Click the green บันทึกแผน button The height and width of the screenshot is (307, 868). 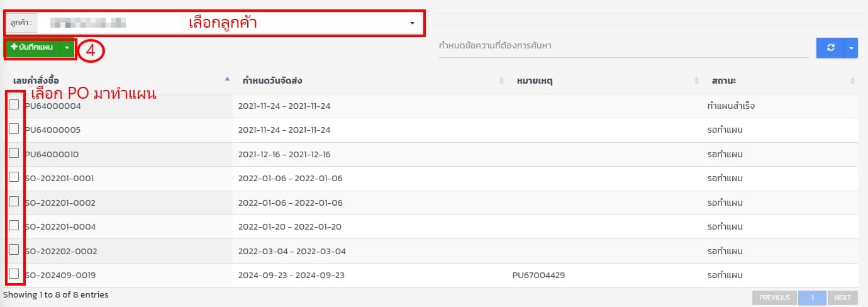pyautogui.click(x=32, y=48)
